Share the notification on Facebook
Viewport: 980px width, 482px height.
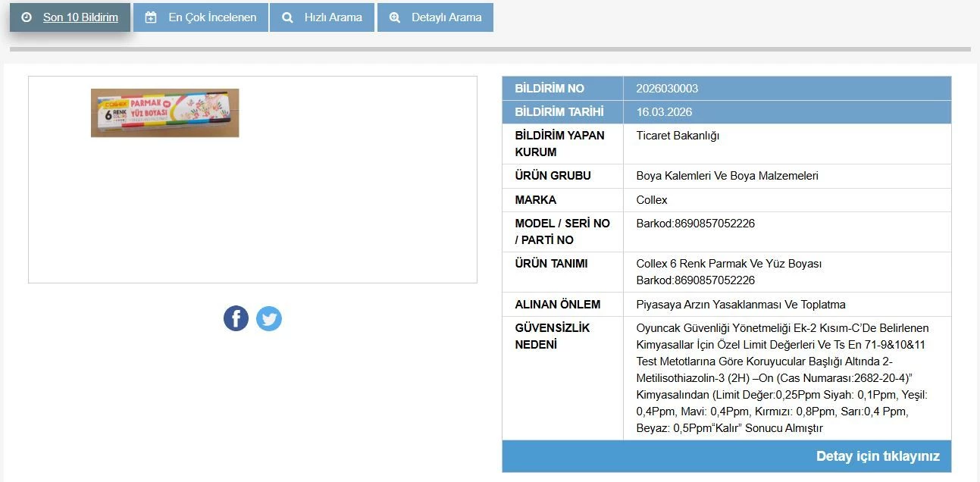tap(236, 318)
